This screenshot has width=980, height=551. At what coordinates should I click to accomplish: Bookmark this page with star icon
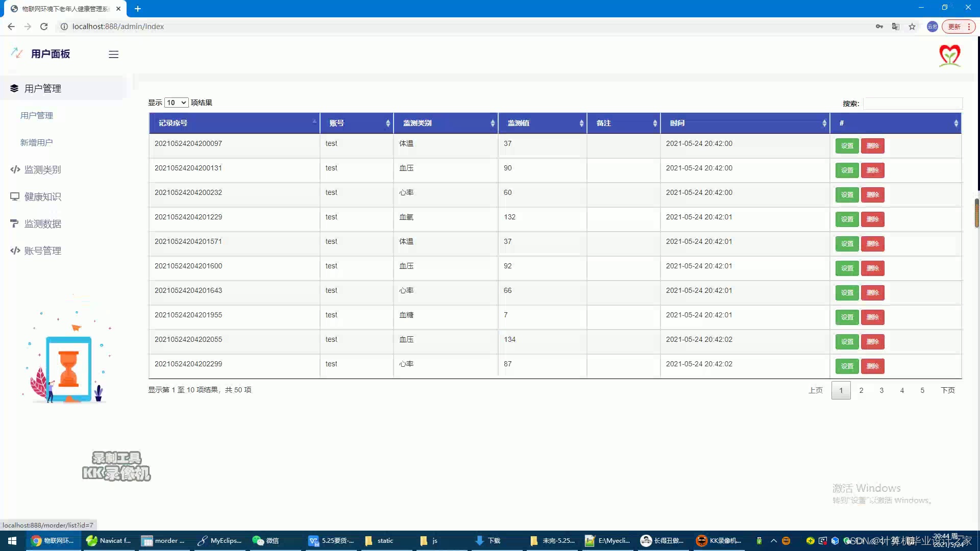[x=912, y=27]
